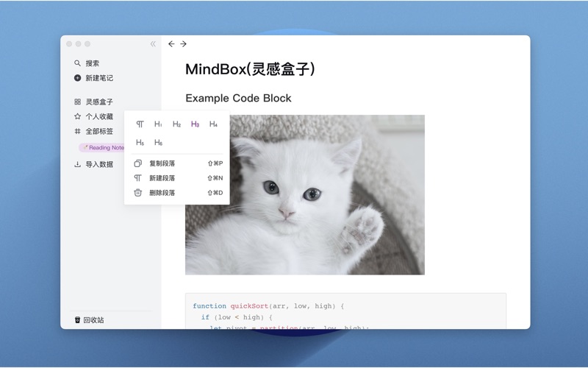Click the download icon beside 导入数据
588x368 pixels.
[x=77, y=164]
